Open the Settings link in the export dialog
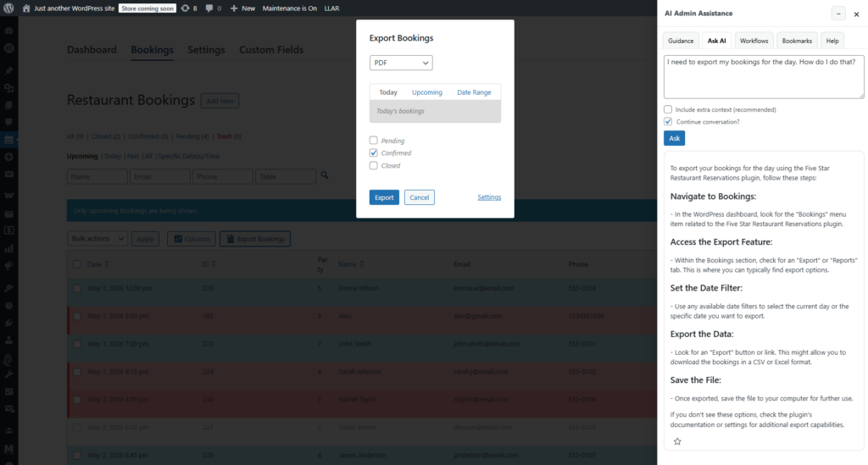868x465 pixels. coord(489,197)
